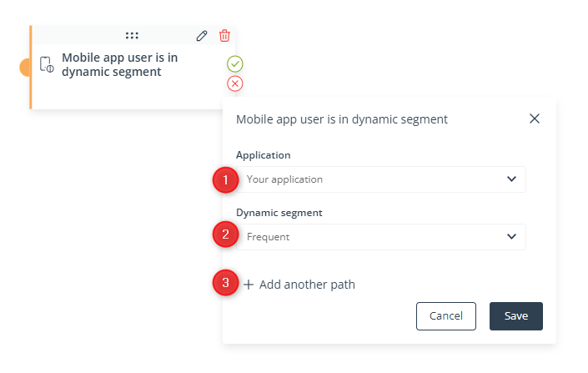The height and width of the screenshot is (373, 588).
Task: Click the Application dropdown chevron arrow
Action: (511, 179)
